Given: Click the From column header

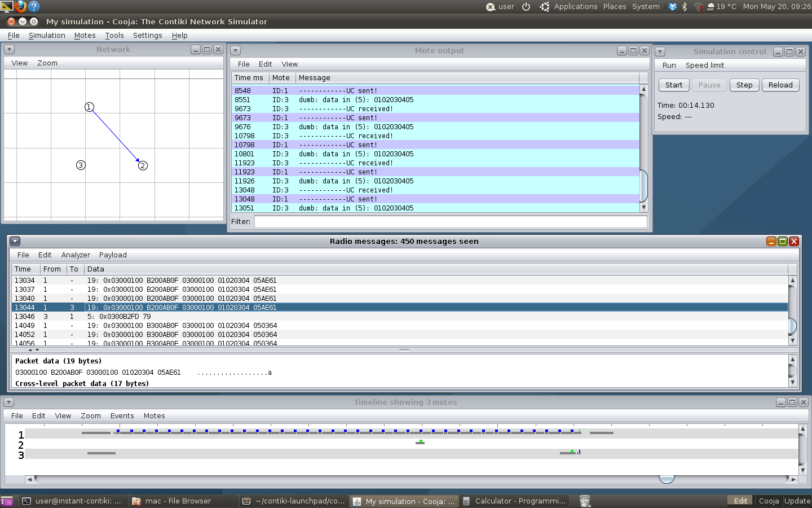Looking at the screenshot, I should (x=52, y=269).
